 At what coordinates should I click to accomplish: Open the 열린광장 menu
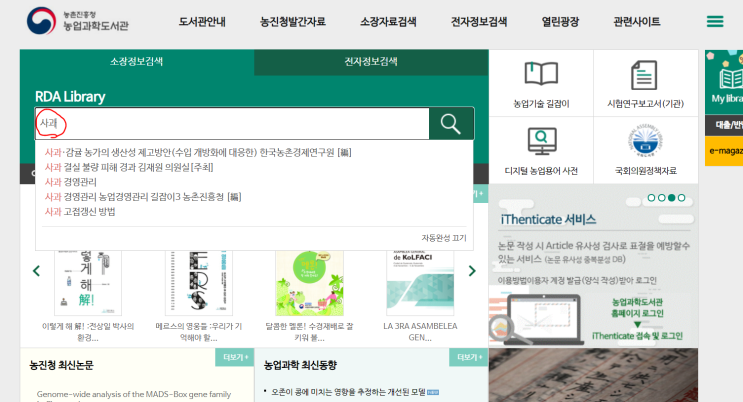click(561, 22)
